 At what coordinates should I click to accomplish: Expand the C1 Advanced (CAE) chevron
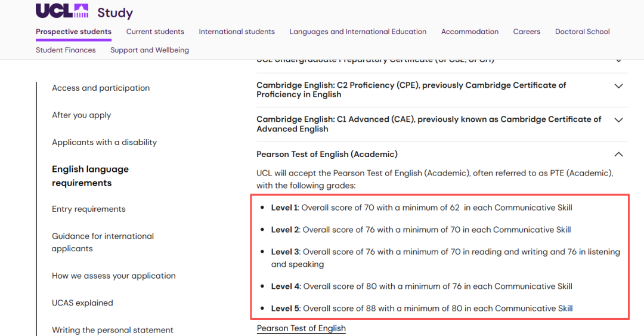[618, 120]
